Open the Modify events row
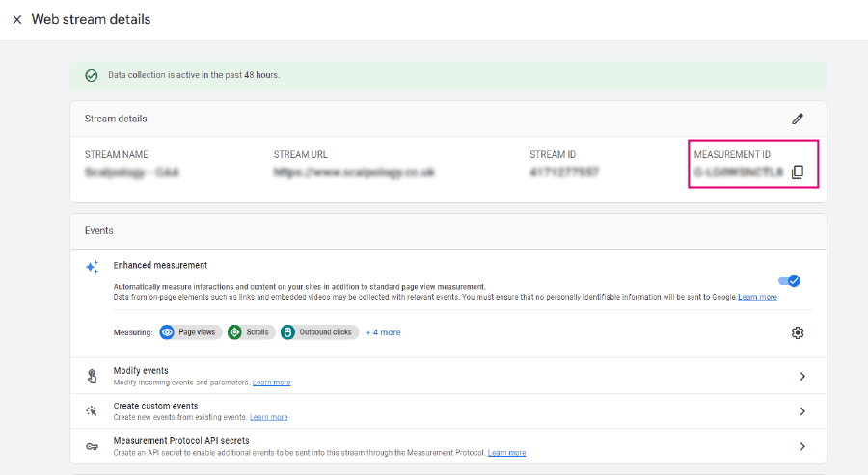The width and height of the screenshot is (868, 475). pyautogui.click(x=448, y=376)
